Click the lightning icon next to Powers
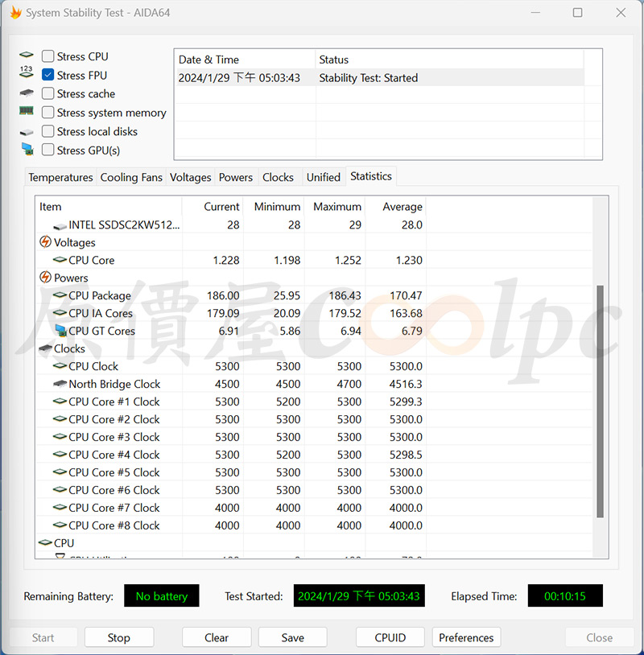Viewport: 644px width, 655px height. (x=45, y=278)
